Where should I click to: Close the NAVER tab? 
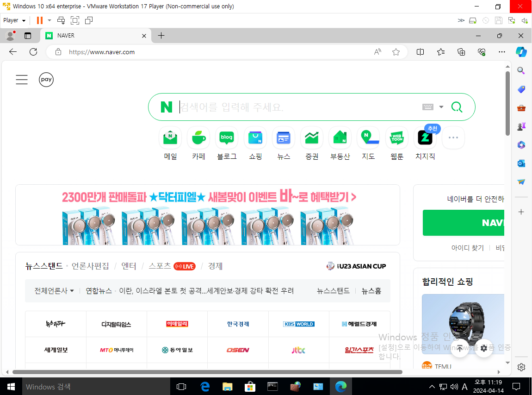point(144,36)
